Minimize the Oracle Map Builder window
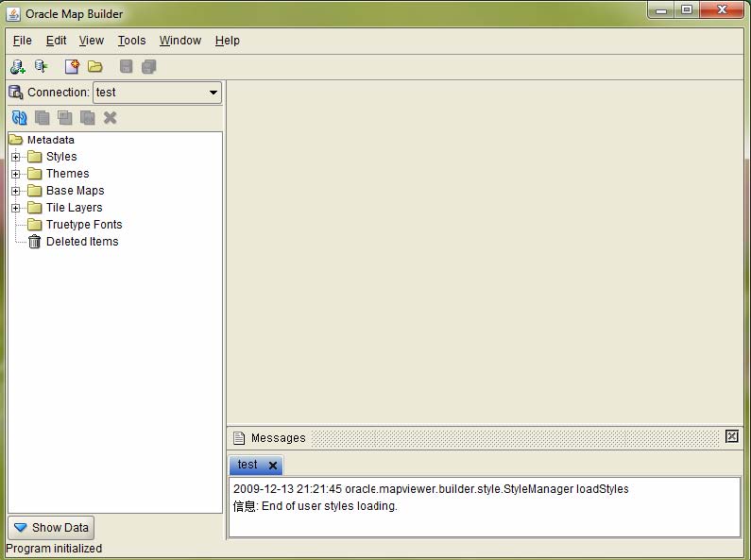Viewport: 751px width, 560px height. point(661,10)
